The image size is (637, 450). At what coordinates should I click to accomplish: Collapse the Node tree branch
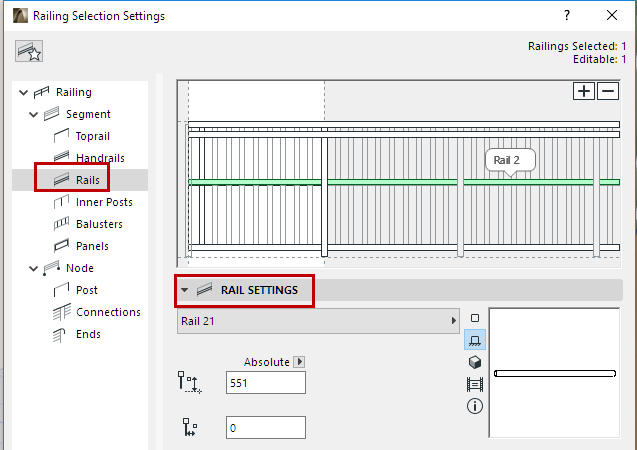coord(34,268)
